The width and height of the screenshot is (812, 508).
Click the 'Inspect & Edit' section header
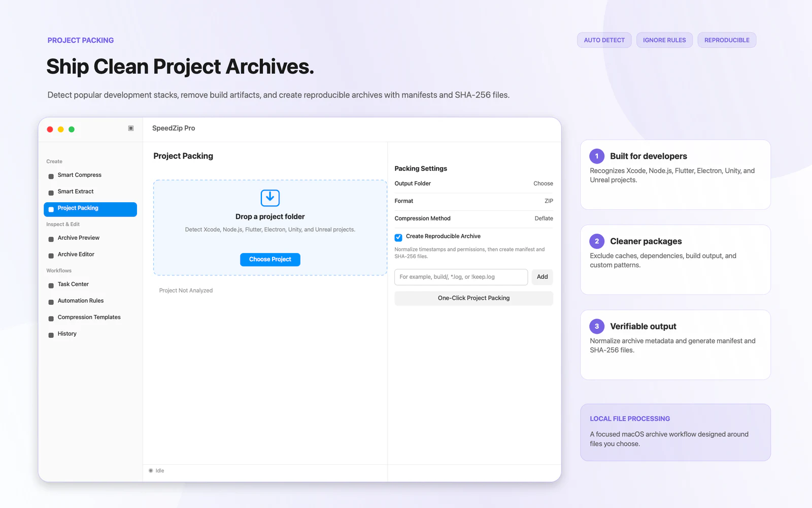tap(63, 225)
